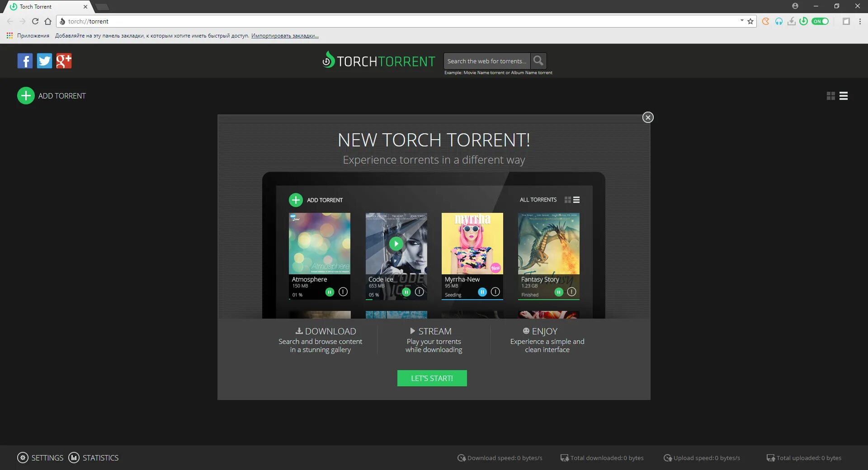Click Import bookmarks link
The height and width of the screenshot is (470, 868).
click(285, 36)
